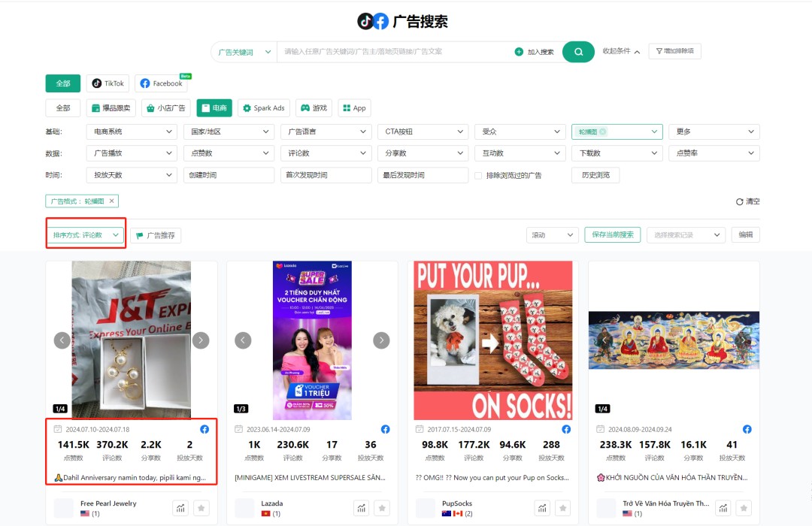Click calendar icon next to 2023.06.14-2024.07.09
The height and width of the screenshot is (526, 812).
point(239,429)
